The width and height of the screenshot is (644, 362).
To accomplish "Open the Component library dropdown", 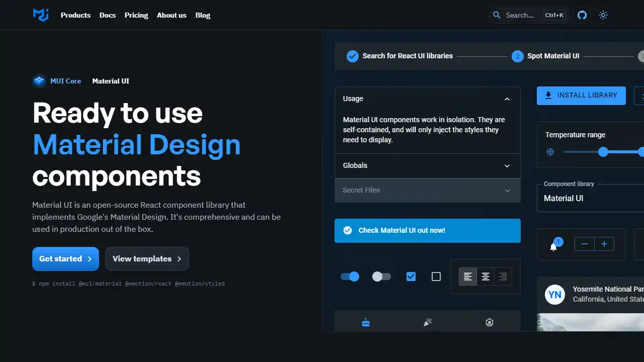I will tap(591, 198).
